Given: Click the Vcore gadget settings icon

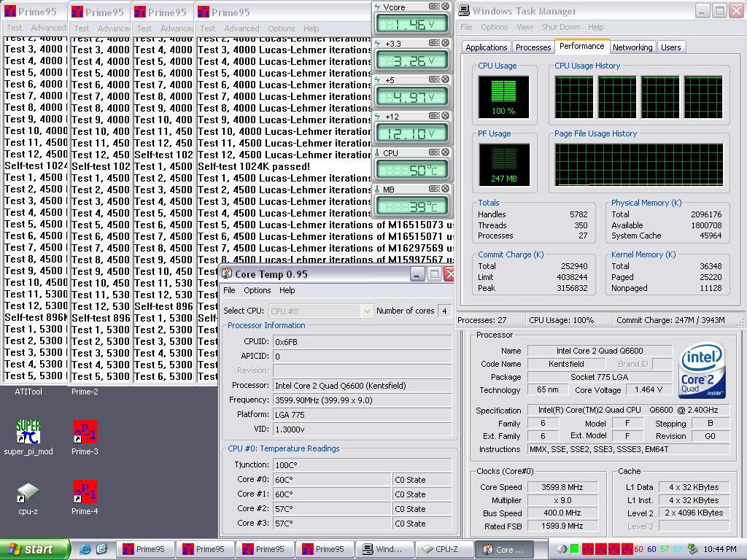Looking at the screenshot, I should pyautogui.click(x=433, y=7).
